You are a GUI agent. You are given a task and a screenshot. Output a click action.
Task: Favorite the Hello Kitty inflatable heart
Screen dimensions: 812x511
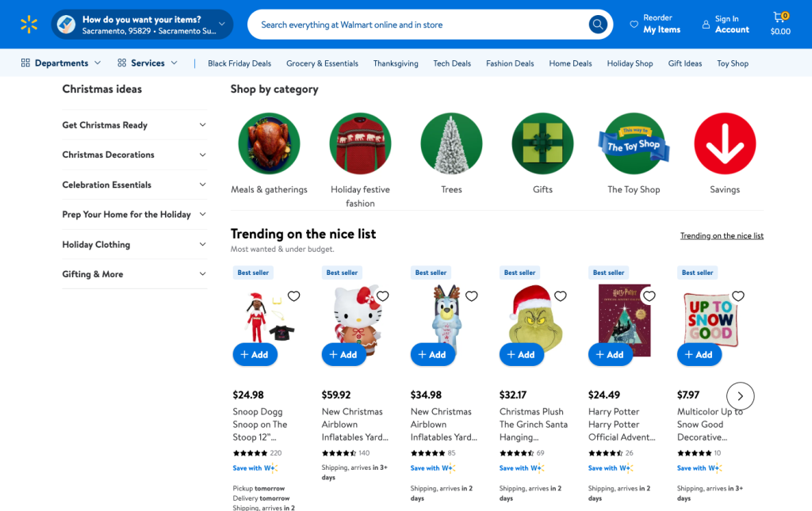click(x=383, y=296)
